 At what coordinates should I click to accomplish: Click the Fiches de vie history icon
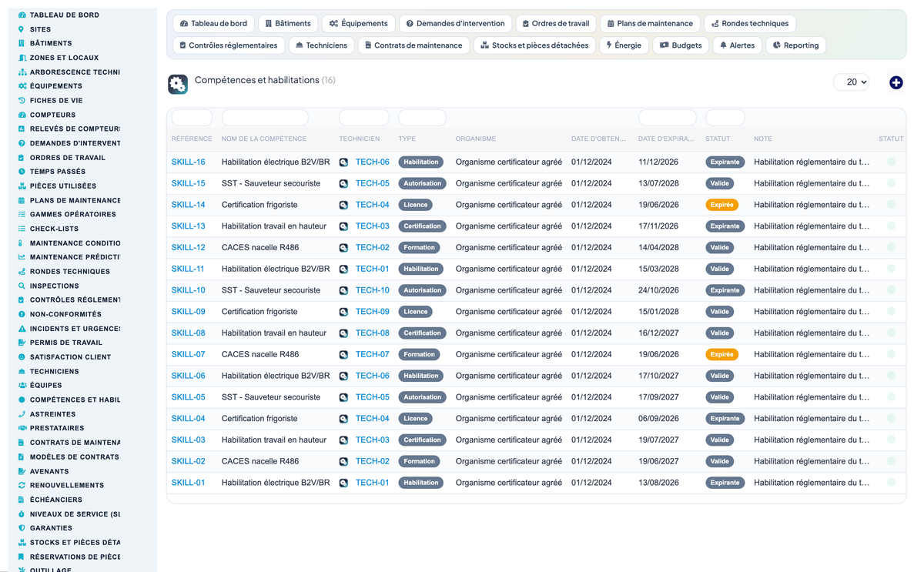coord(22,100)
